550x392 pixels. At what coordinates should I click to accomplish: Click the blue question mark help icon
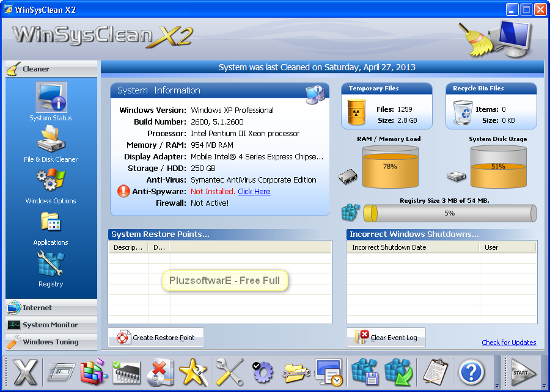click(x=472, y=372)
